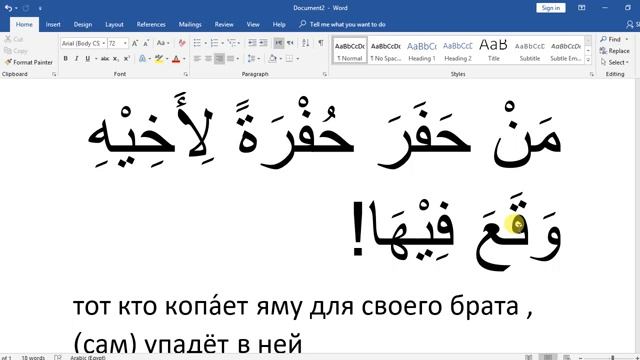Apply the Heading 1 style
Image resolution: width=640 pixels, height=360 pixels.
point(422,51)
